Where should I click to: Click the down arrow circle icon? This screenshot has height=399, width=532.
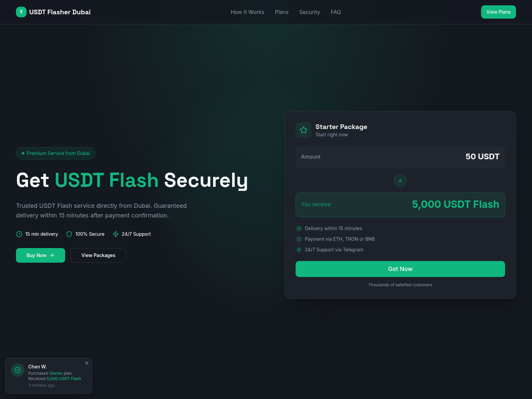[400, 181]
